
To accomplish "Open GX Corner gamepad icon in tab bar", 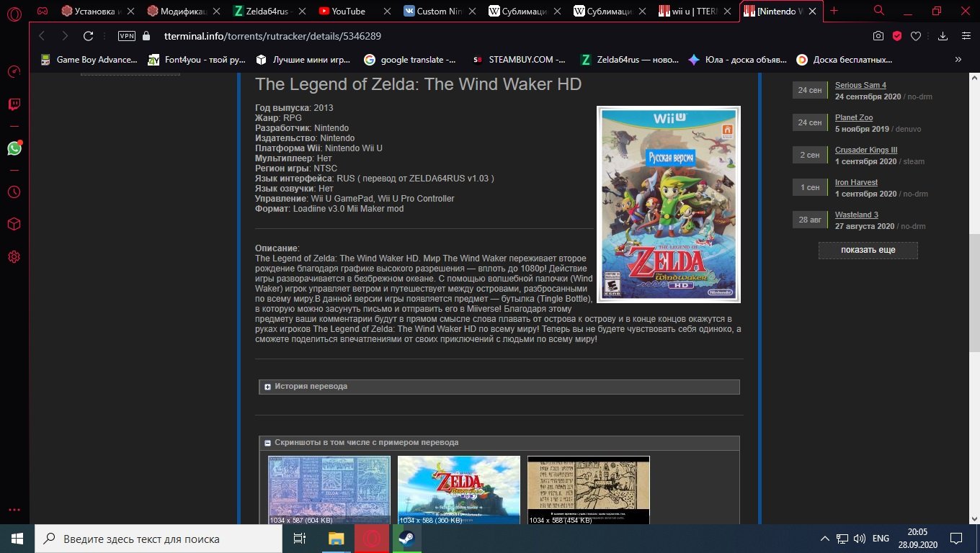I will click(x=43, y=11).
